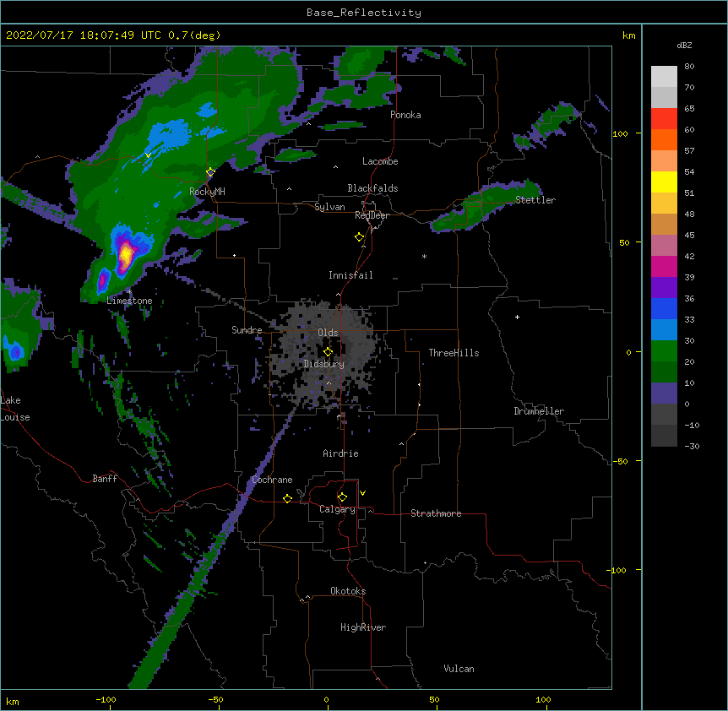Click the Okotoks label

[348, 591]
